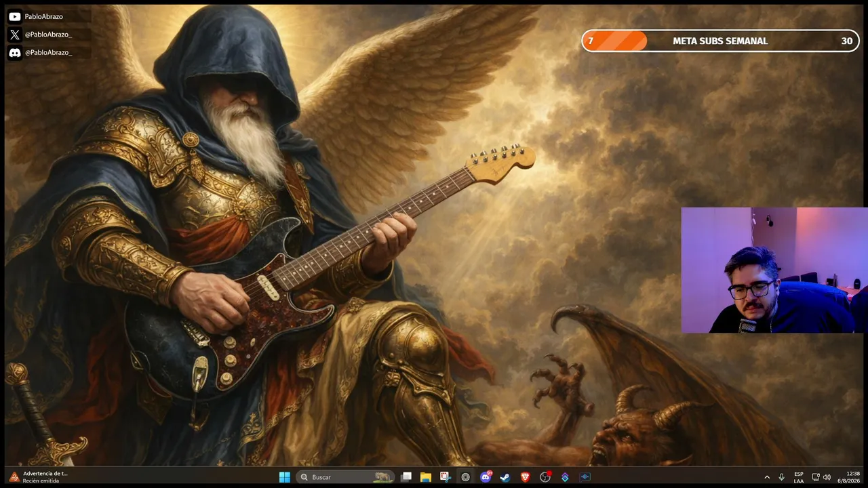The height and width of the screenshot is (488, 868).
Task: Open the Snipping Tool taskbar icon
Action: 445,477
